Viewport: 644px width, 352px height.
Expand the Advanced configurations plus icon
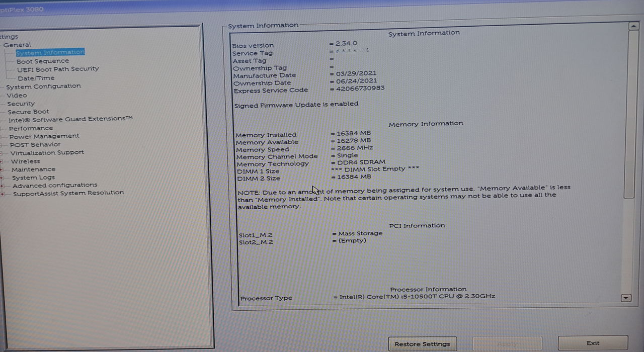[2, 186]
